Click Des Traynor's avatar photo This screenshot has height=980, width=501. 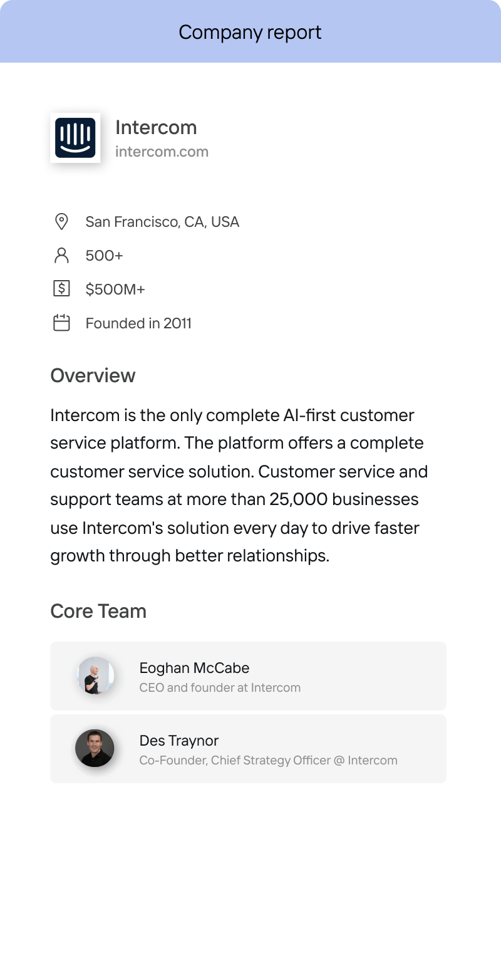click(95, 748)
